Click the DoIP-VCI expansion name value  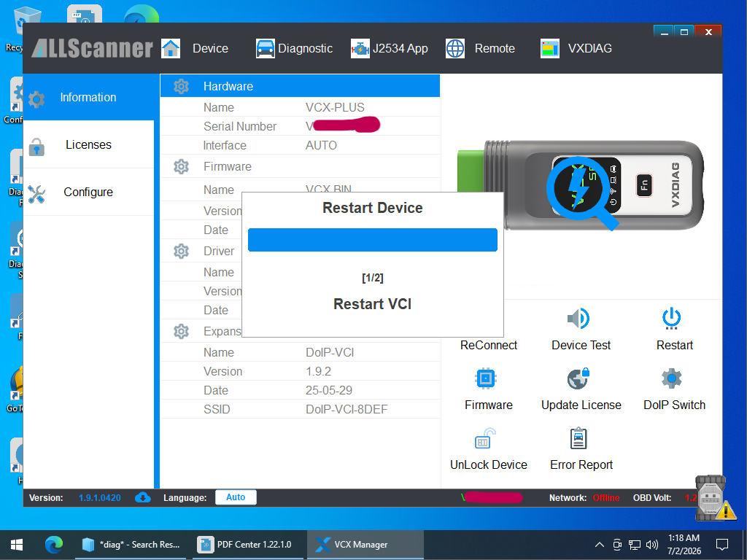coord(330,352)
